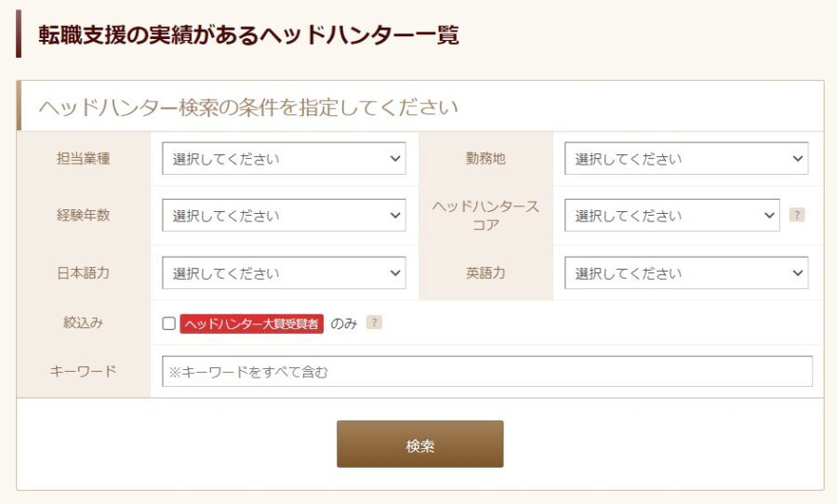Click the ヘッドハンタースコア field label
The height and width of the screenshot is (504, 837).
tap(485, 215)
